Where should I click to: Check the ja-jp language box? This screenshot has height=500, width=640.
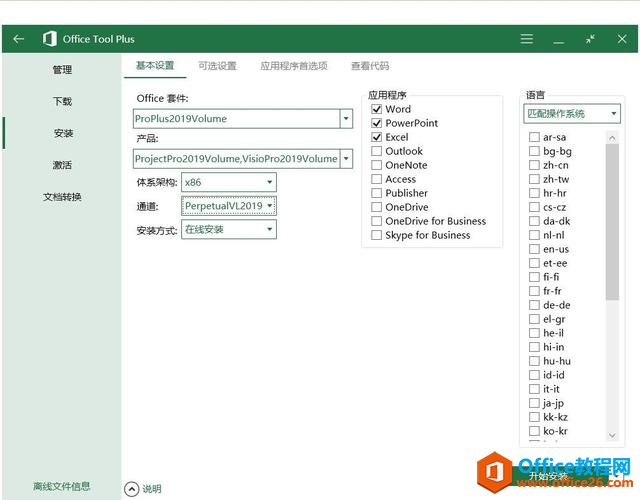click(x=534, y=403)
